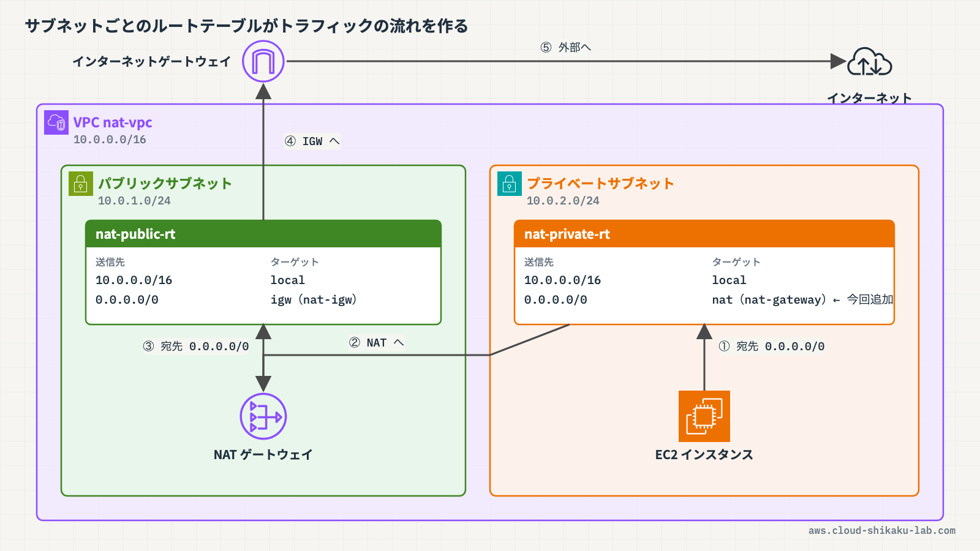980x551 pixels.
Task: Click the Internet Gateway arch icon
Action: tap(263, 61)
